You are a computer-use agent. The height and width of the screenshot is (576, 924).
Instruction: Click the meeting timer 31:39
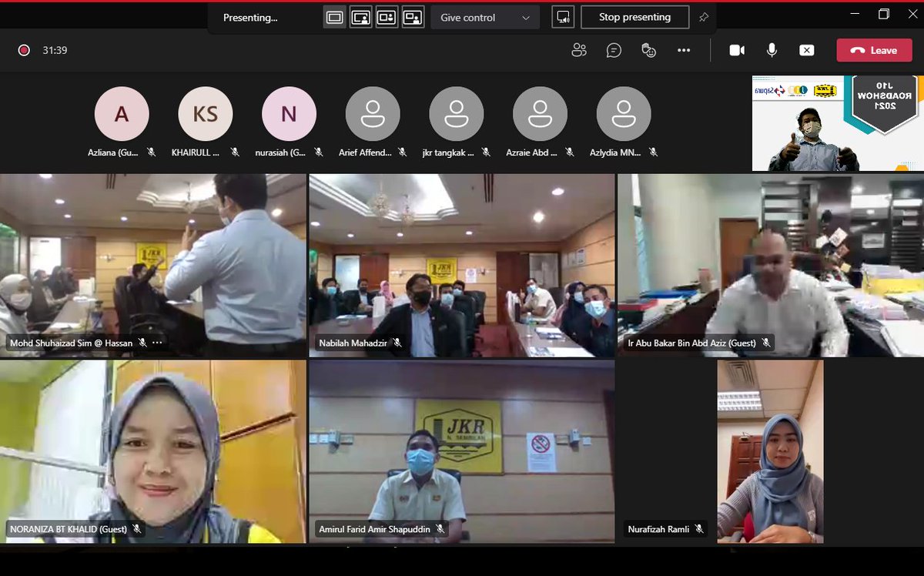[x=55, y=50]
